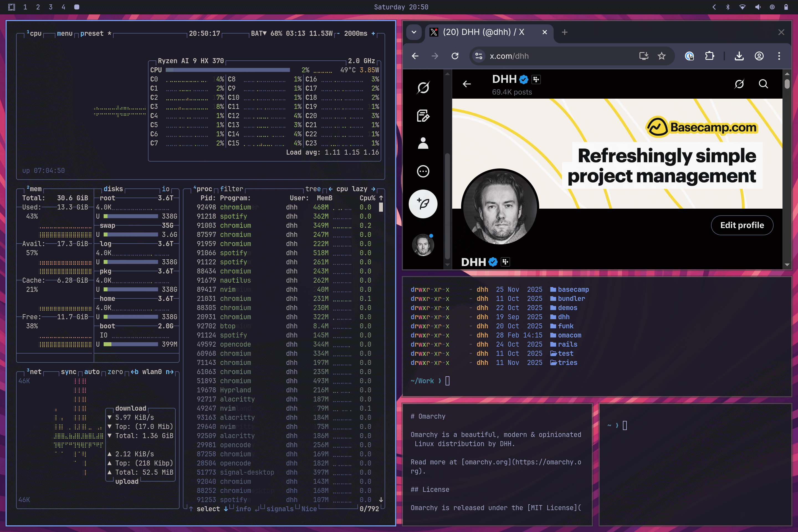Open the more circle icon in X sidebar
Viewport: 798px width, 532px height.
[x=423, y=171]
